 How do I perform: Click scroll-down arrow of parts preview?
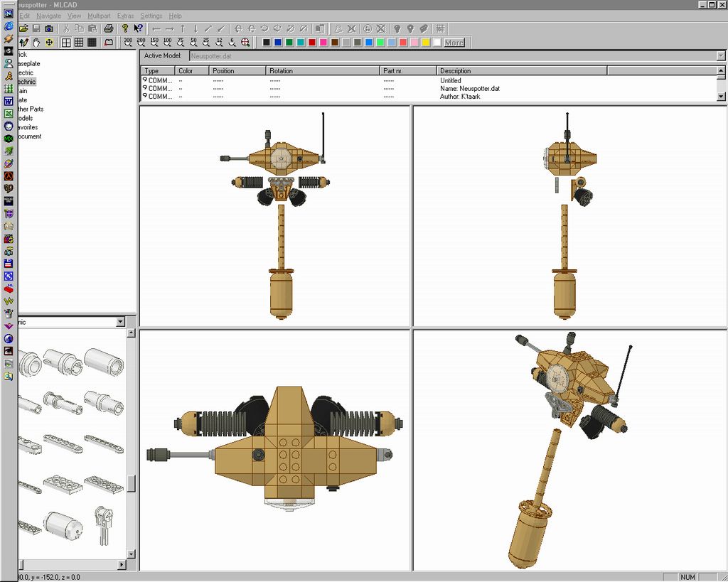pyautogui.click(x=131, y=554)
